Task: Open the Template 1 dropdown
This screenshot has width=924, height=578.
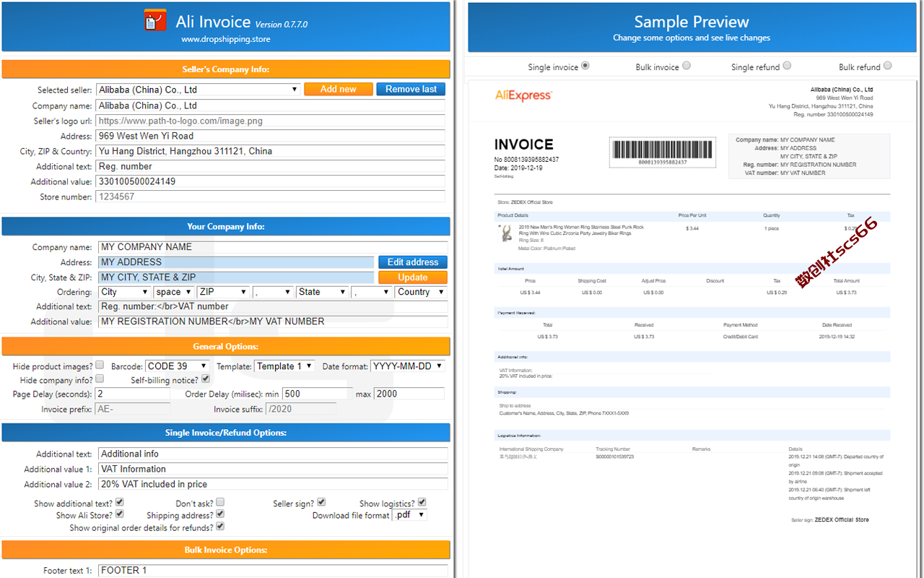Action: pos(284,366)
